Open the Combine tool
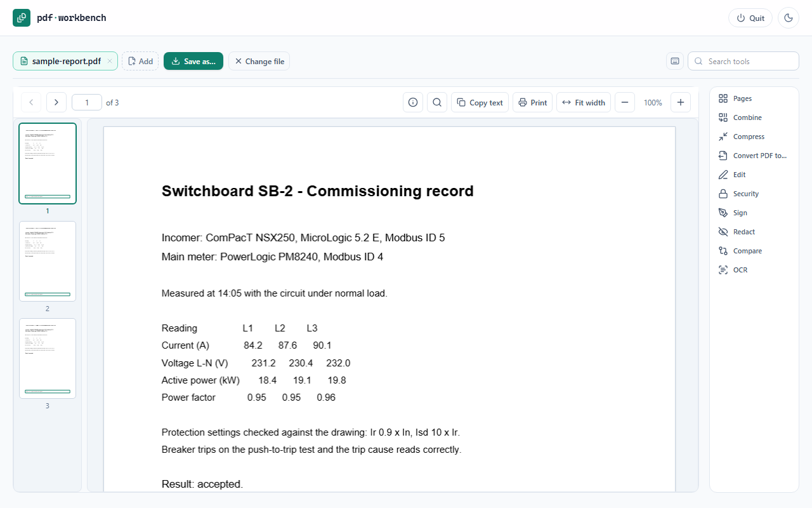812x508 pixels. pos(754,117)
